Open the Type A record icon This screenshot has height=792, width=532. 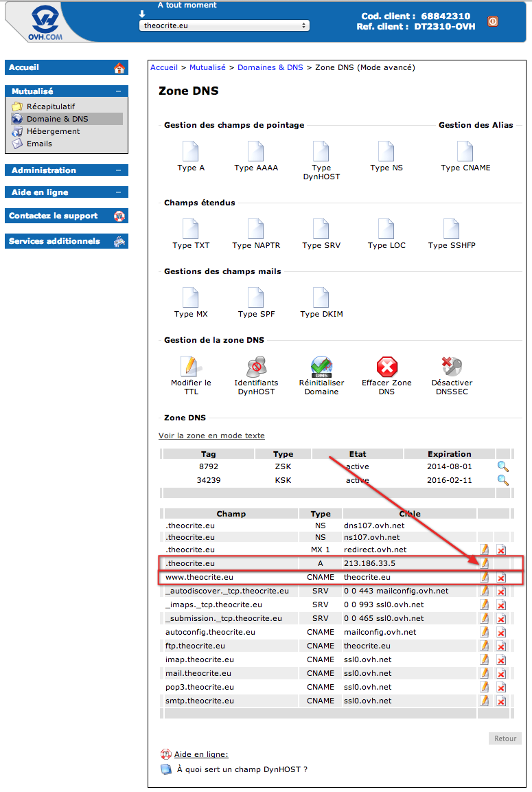point(190,152)
